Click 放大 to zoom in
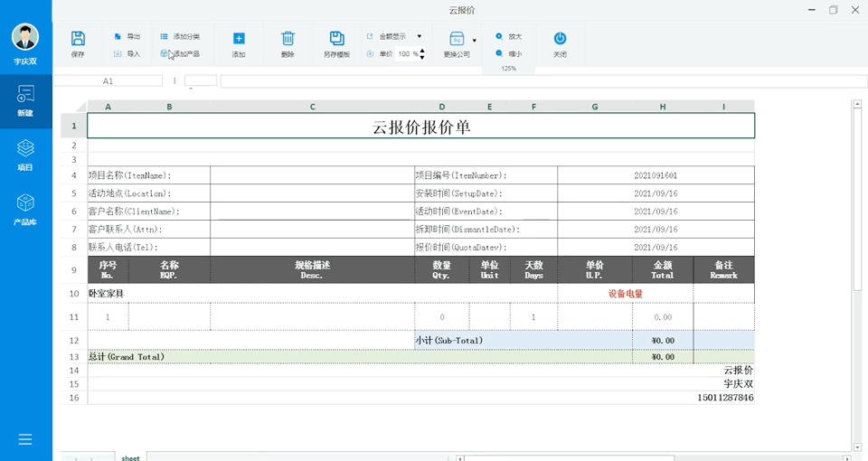The width and height of the screenshot is (868, 461). pos(509,36)
